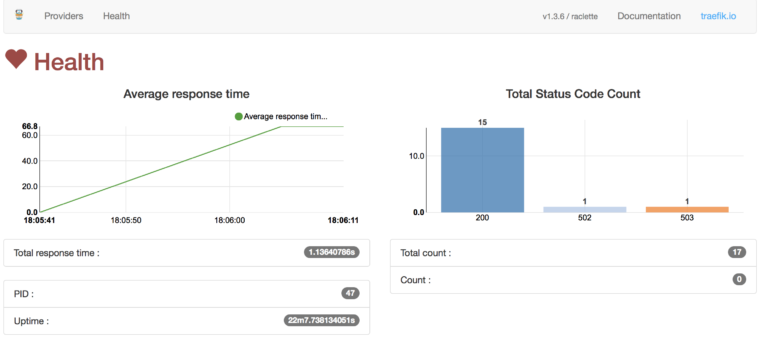Toggle the green Average response time legend dot

pos(239,117)
